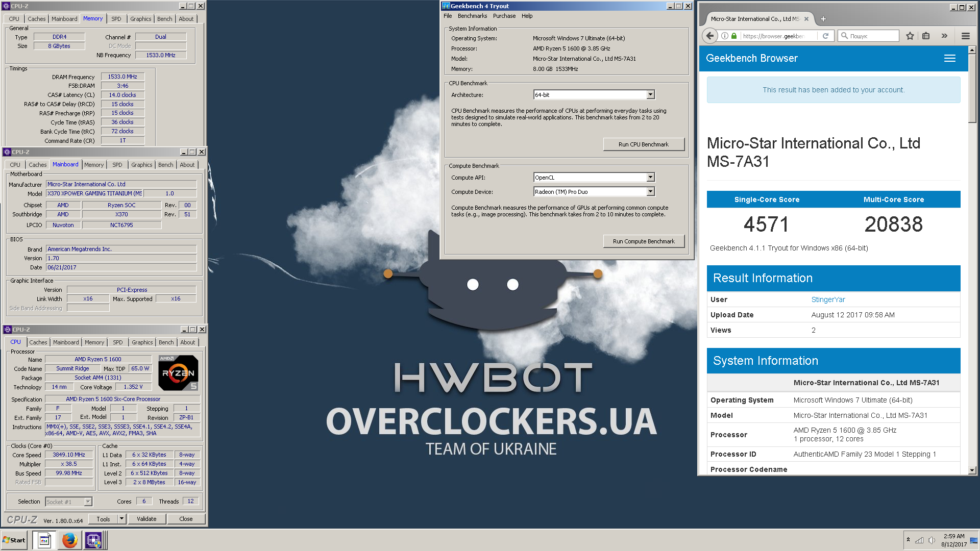Expand the Architecture 64-bit dropdown

coord(650,95)
